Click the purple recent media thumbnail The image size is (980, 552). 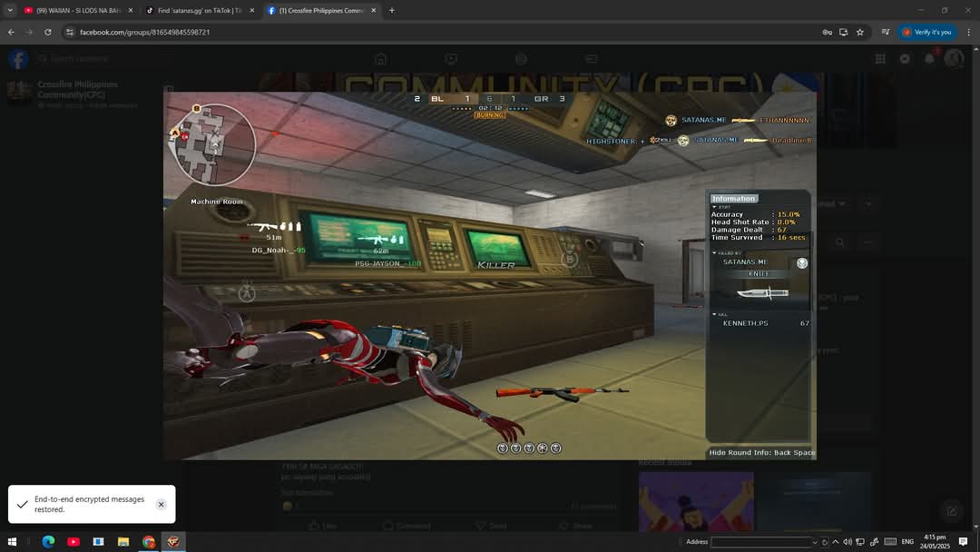tap(696, 501)
